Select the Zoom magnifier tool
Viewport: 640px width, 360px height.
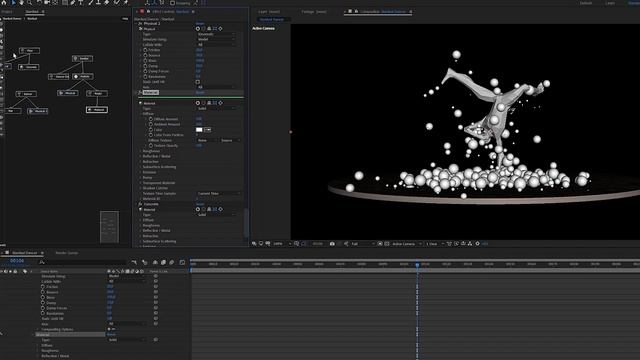[x=29, y=2]
